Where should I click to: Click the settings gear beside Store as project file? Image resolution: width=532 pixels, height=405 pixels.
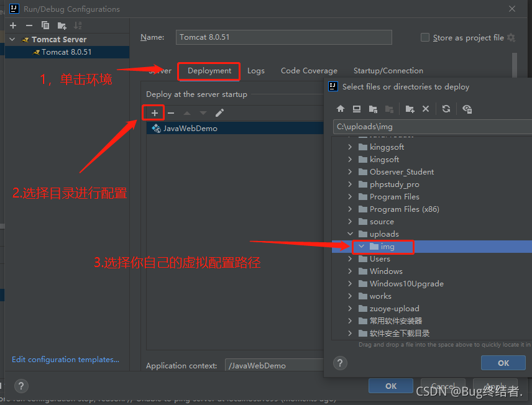click(511, 38)
